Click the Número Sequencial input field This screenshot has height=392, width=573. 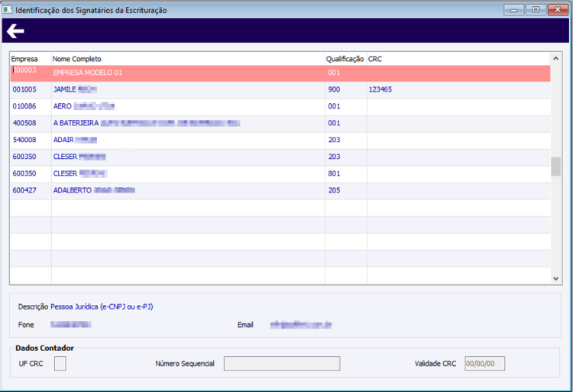[282, 364]
